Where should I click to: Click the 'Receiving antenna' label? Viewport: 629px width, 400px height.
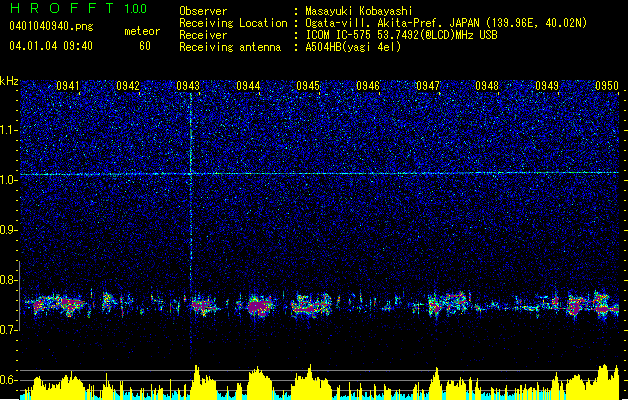pos(230,47)
